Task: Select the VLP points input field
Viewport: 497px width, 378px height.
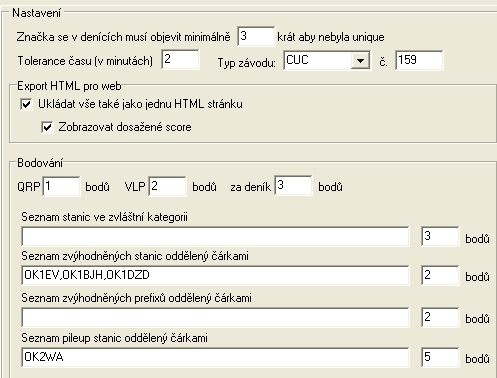Action: (167, 186)
